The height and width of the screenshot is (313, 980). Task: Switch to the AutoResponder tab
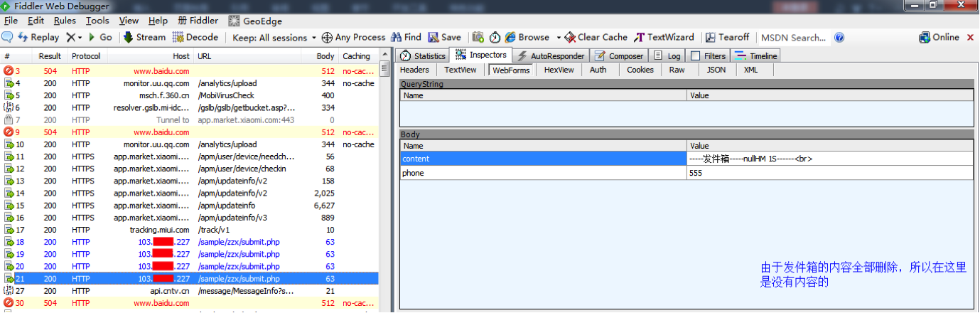coord(550,55)
